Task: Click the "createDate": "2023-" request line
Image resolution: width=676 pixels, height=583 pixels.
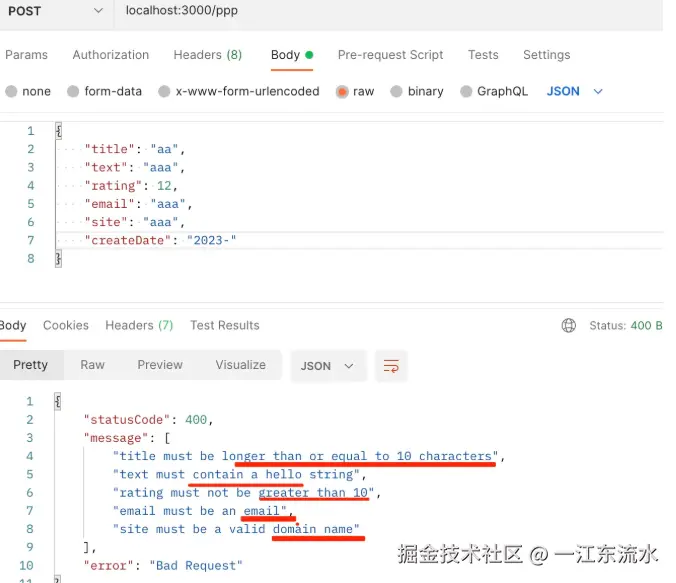Action: coord(160,241)
